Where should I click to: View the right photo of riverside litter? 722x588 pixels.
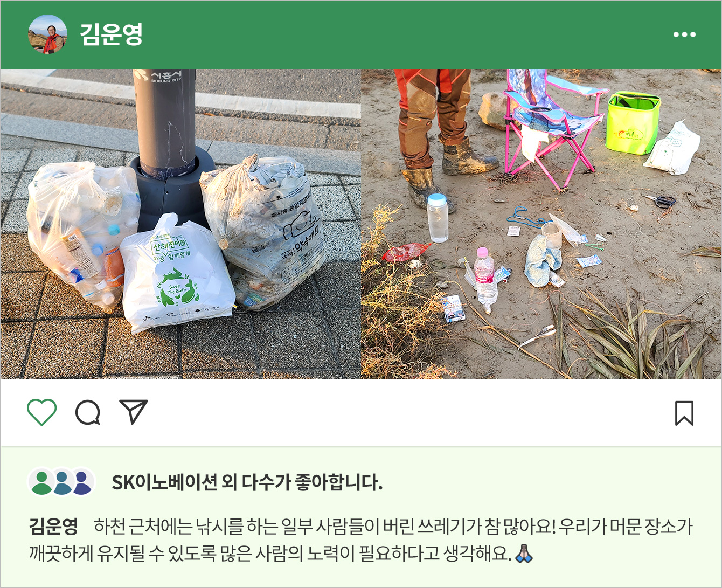click(541, 224)
